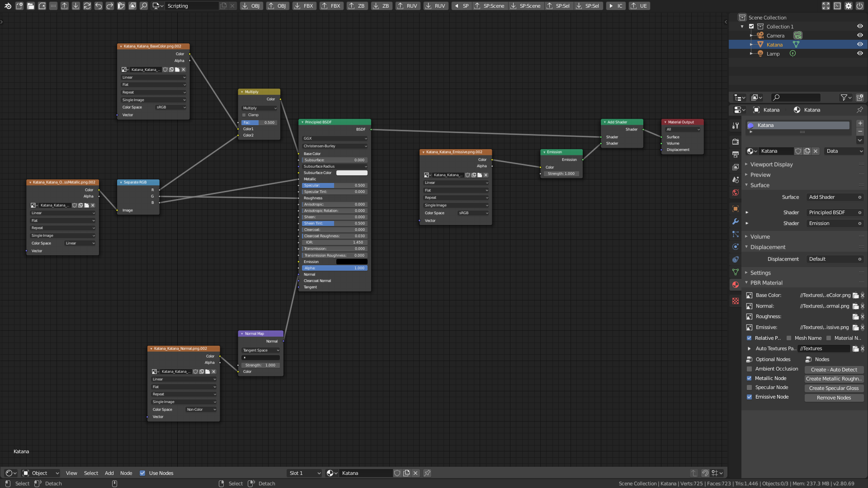Click the Remove Nodes button
The height and width of the screenshot is (488, 868).
click(x=834, y=398)
